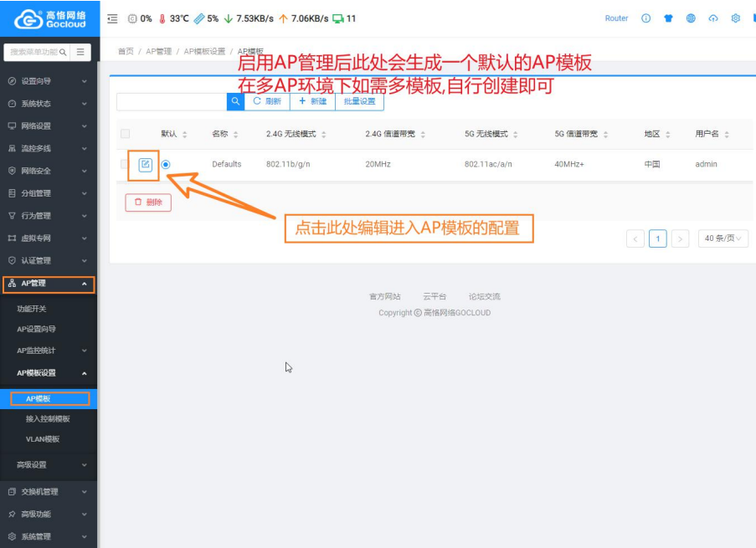This screenshot has width=756, height=548.
Task: Click the blue search magnifier button
Action: coord(235,101)
